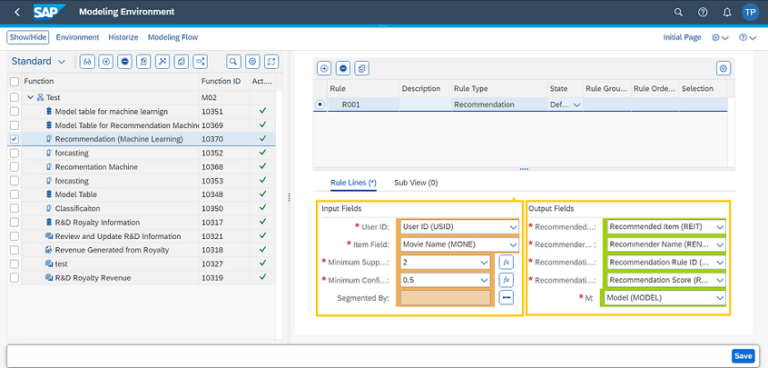Click the binoculars display icon in tree toolbar
Screen dimensions: 768x368
[87, 61]
